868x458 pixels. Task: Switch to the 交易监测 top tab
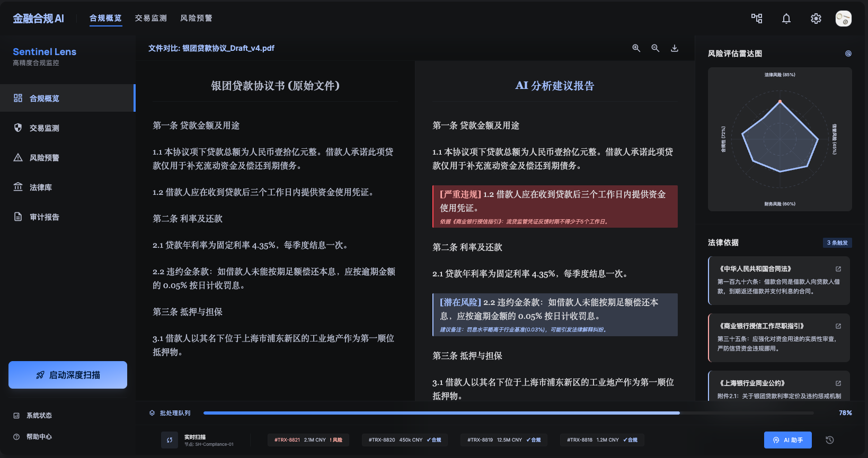tap(151, 19)
